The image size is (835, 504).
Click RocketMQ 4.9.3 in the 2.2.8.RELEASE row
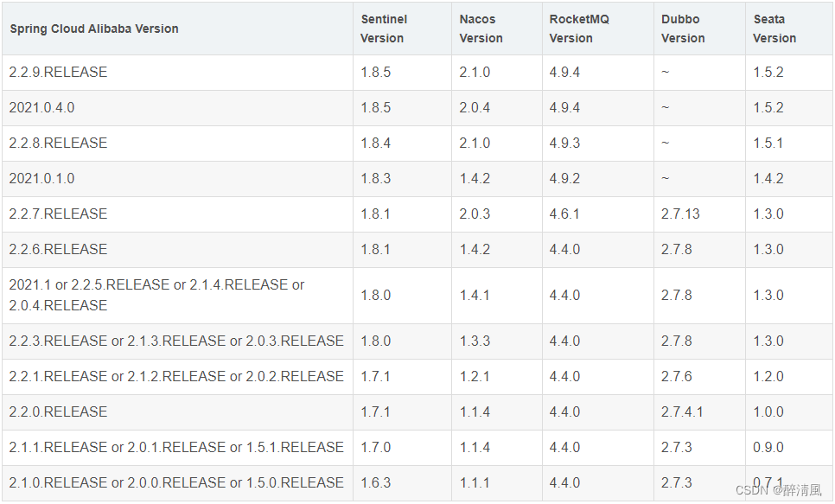[564, 143]
